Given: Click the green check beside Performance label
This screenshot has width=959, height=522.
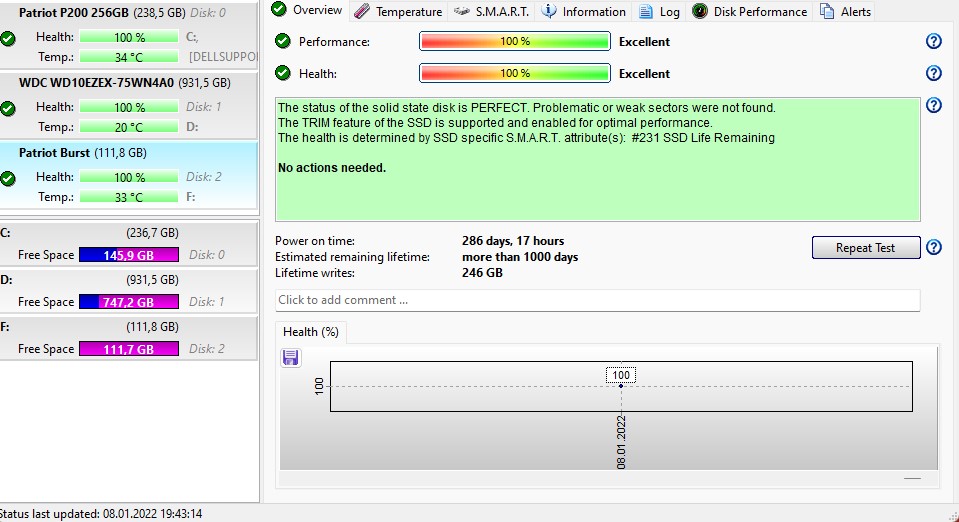Looking at the screenshot, I should (x=283, y=41).
